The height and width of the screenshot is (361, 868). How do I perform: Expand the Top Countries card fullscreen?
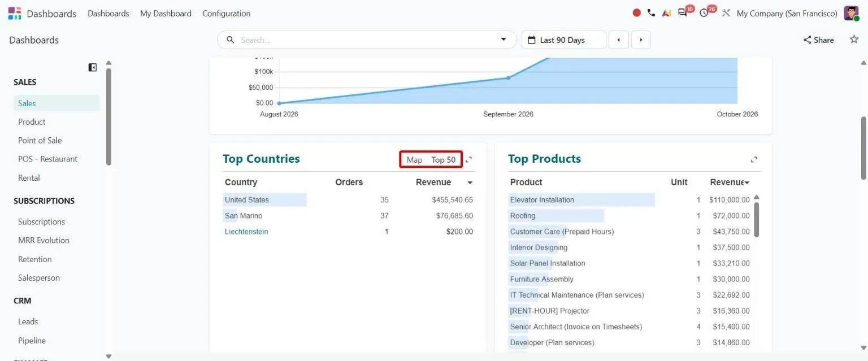[x=468, y=160]
